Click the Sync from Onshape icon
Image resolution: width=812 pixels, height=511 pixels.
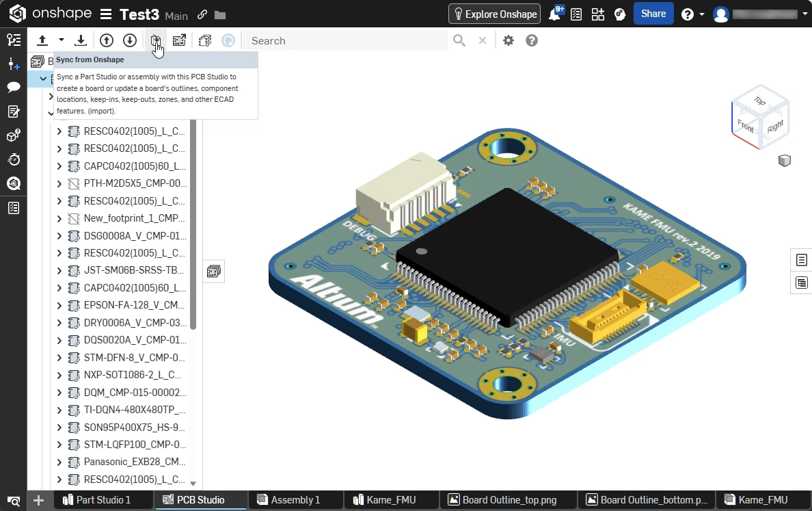point(155,40)
